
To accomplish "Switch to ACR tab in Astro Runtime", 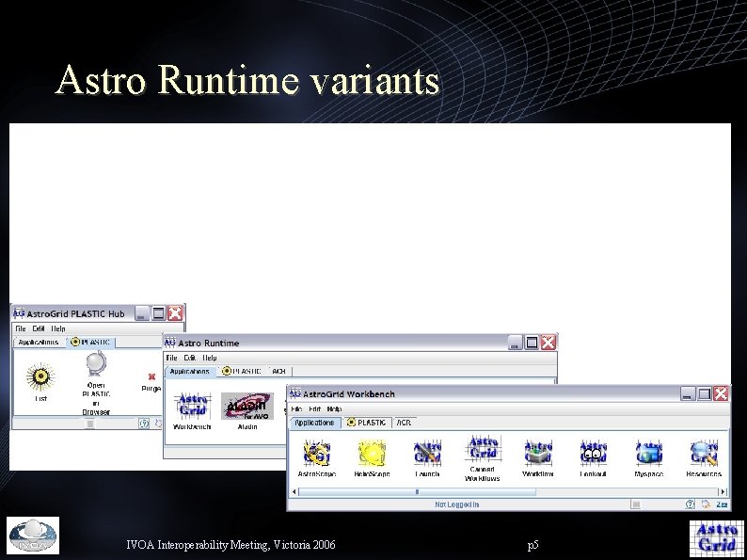I will pyautogui.click(x=279, y=371).
